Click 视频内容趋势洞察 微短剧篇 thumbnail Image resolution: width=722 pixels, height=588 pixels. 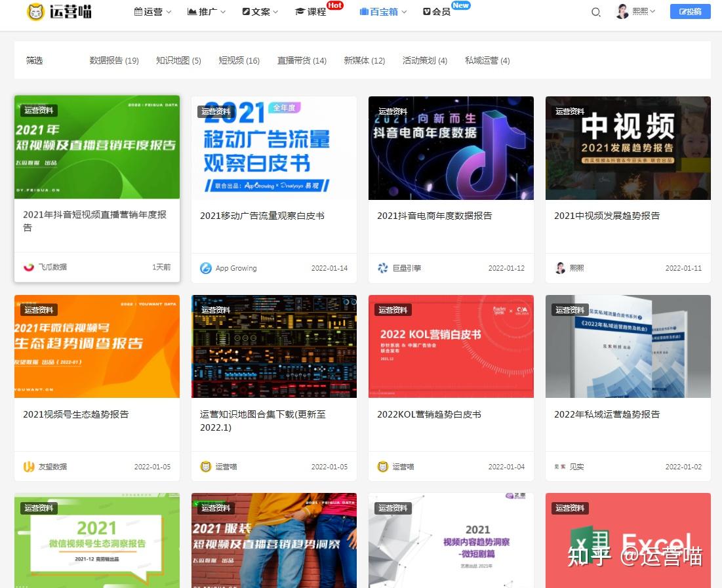[x=451, y=541]
